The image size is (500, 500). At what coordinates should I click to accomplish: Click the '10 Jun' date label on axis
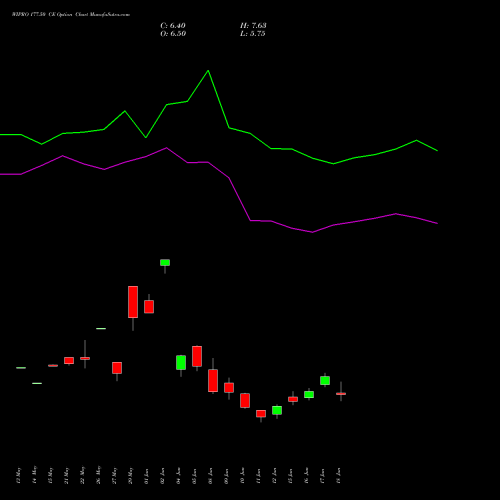click(x=243, y=476)
